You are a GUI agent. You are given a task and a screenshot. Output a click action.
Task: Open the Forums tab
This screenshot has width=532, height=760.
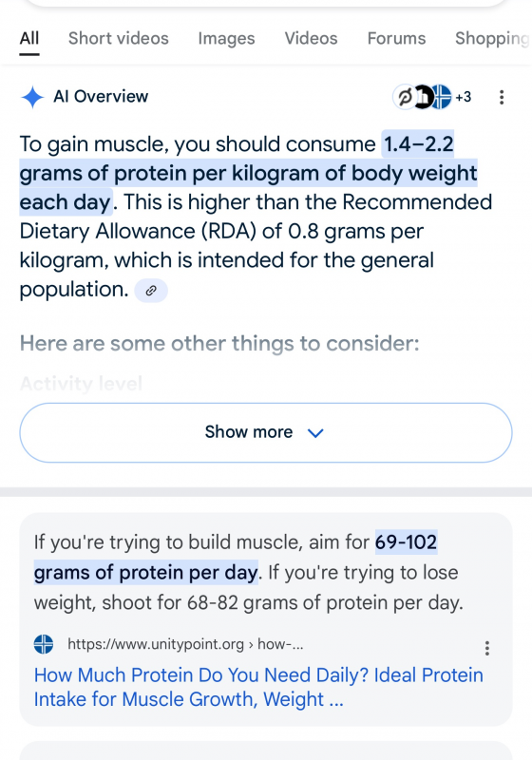point(396,38)
